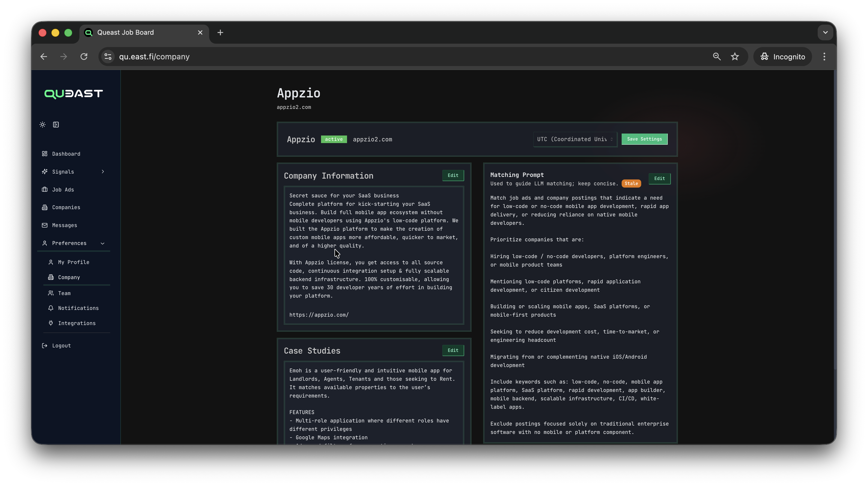This screenshot has height=486, width=868.
Task: Click the Stale badge on Matching Prompt
Action: [631, 183]
